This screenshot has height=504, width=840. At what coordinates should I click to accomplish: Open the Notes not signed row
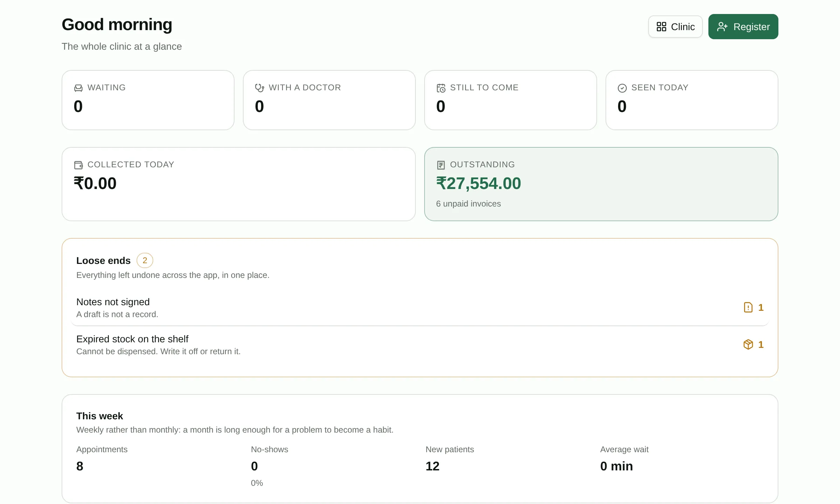(x=420, y=308)
